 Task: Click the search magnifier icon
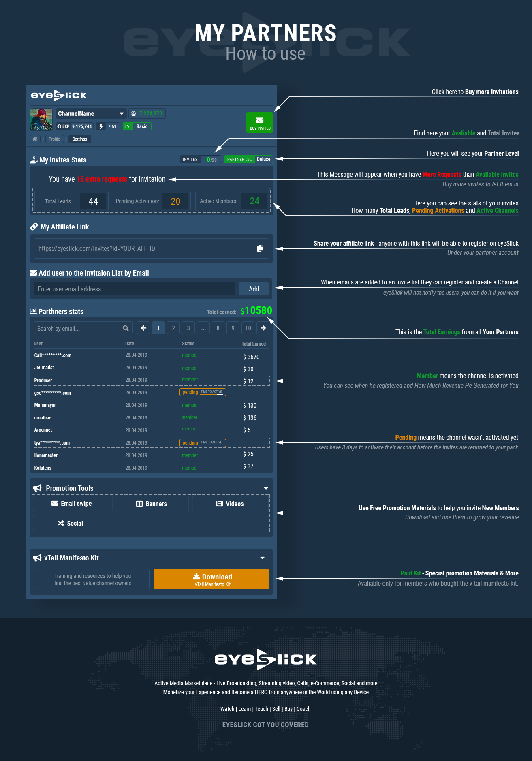pyautogui.click(x=126, y=328)
